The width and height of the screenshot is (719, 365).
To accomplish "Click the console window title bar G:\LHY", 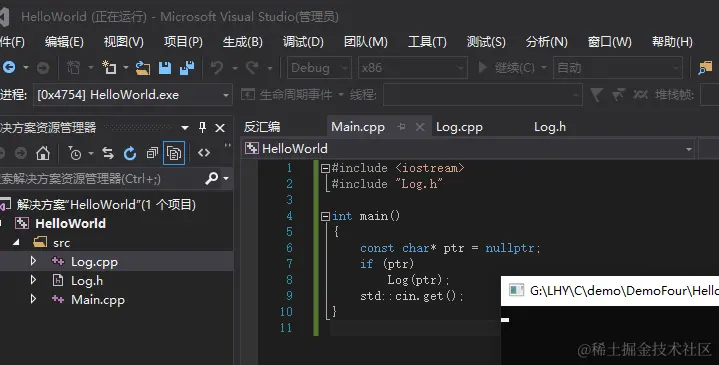I will coord(610,291).
